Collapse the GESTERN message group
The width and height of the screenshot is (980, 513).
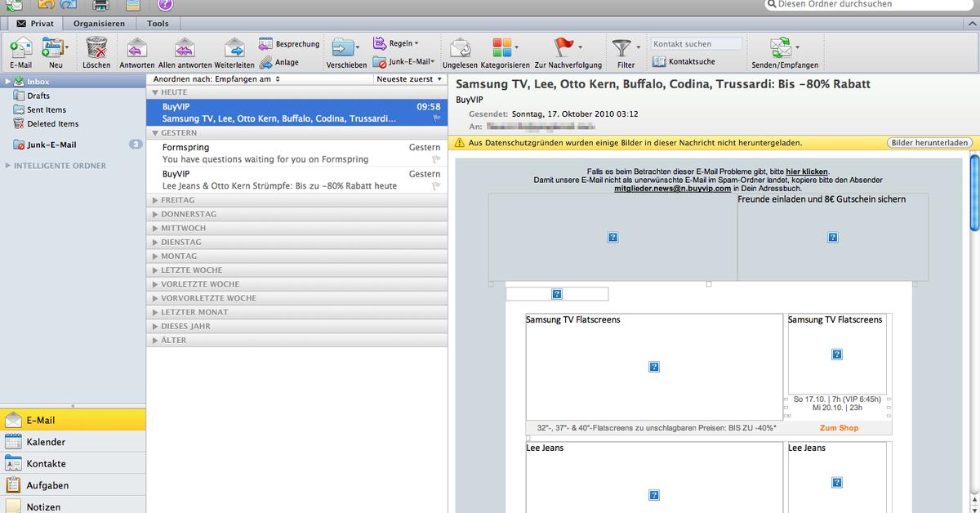(155, 132)
